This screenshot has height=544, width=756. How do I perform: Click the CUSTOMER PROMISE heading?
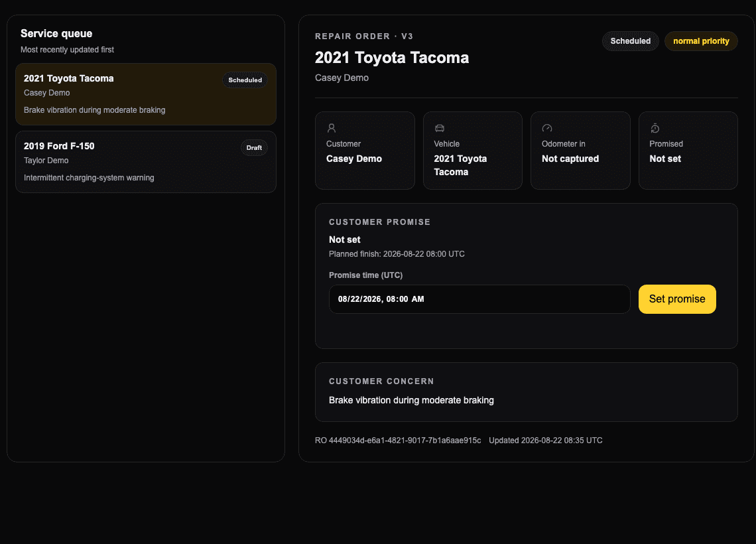379,222
